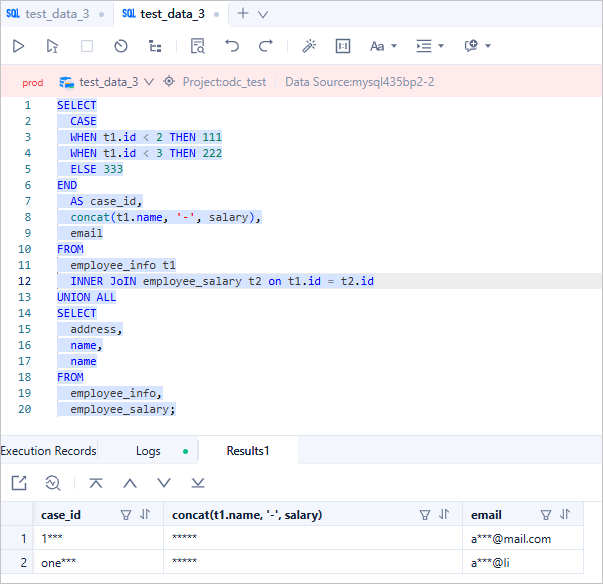Jump to the last result row

198,483
